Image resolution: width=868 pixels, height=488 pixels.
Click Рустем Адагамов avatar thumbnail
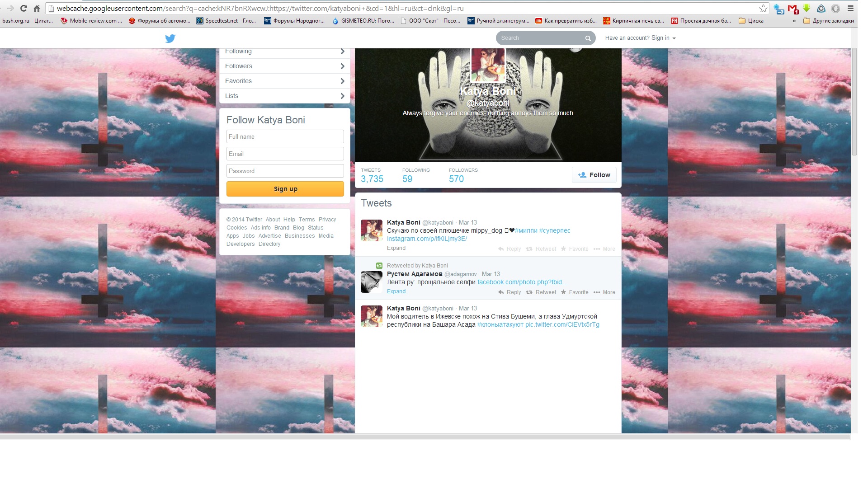(x=372, y=282)
